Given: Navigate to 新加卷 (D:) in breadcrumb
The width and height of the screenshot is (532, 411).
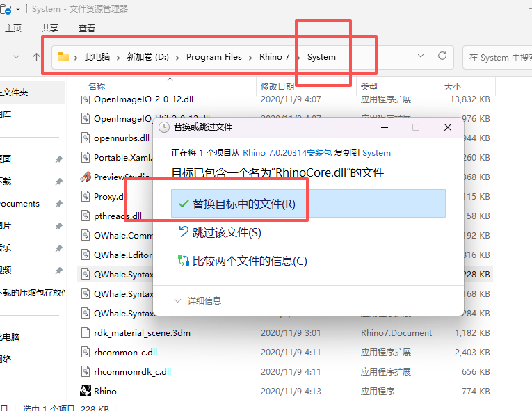Looking at the screenshot, I should coord(147,57).
